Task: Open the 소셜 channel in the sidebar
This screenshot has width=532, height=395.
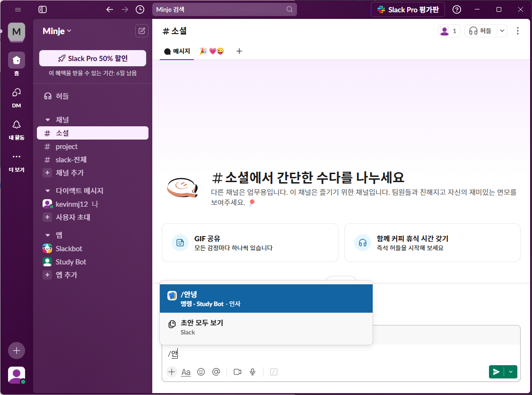Action: pyautogui.click(x=93, y=133)
